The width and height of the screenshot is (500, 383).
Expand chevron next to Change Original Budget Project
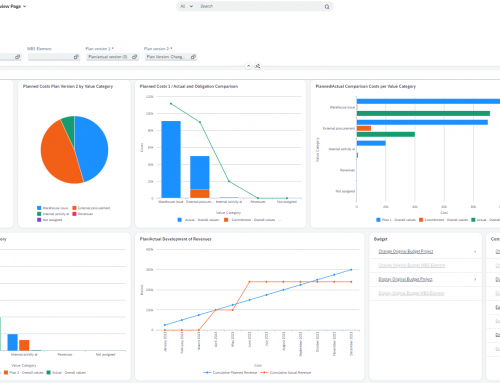tap(475, 251)
